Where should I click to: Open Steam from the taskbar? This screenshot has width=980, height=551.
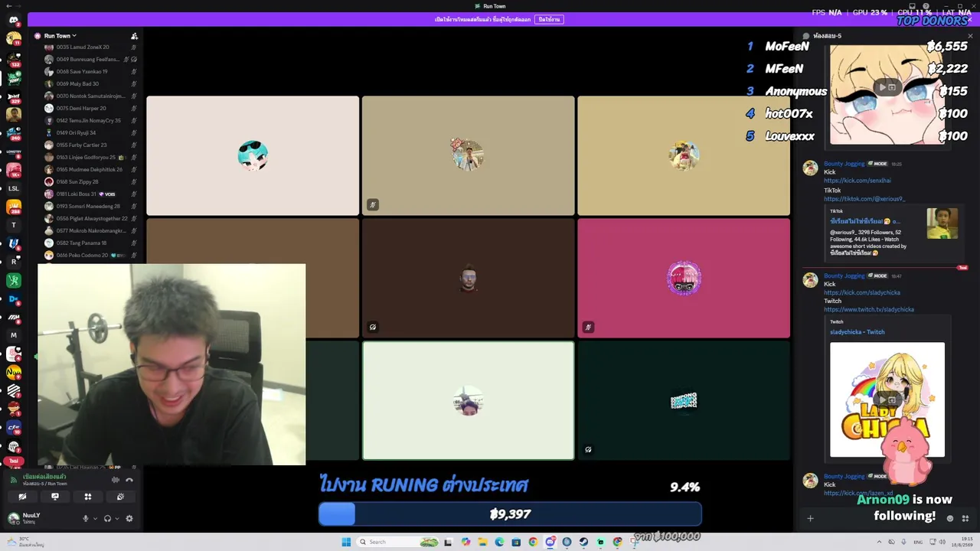coord(583,542)
